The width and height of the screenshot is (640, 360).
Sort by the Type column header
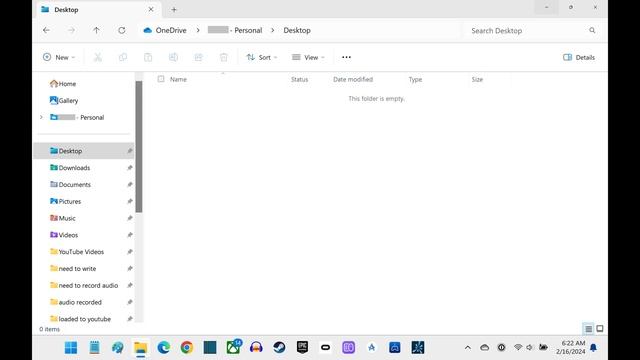click(415, 79)
